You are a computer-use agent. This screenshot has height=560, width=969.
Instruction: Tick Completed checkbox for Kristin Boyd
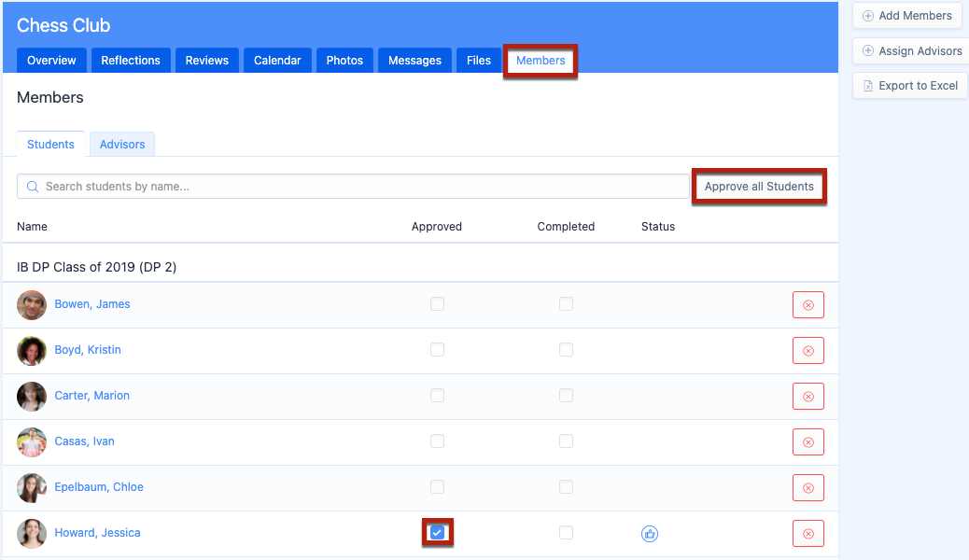tap(566, 350)
